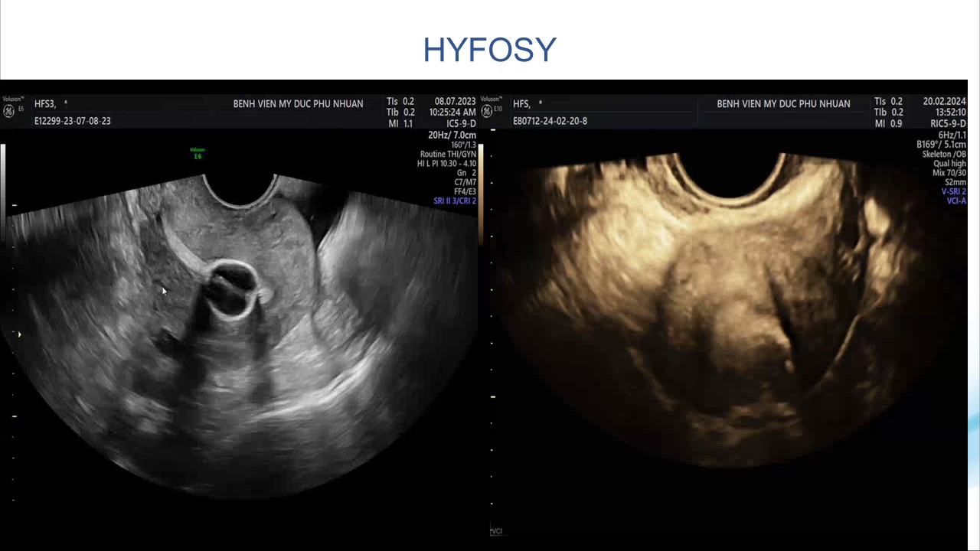This screenshot has width=980, height=551.
Task: Click the blue SRI II 3/CRI 2 label
Action: tap(455, 201)
